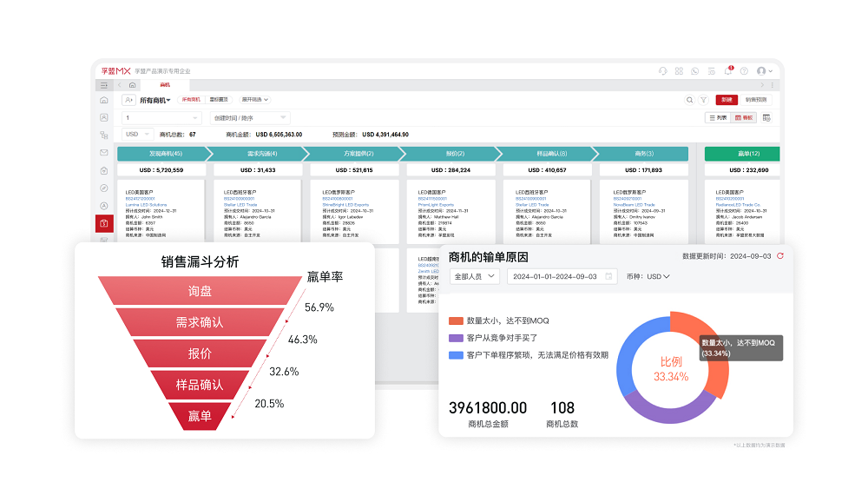This screenshot has height=502, width=868.
Task: Open the WhatsApp icon in the header
Action: pyautogui.click(x=695, y=71)
